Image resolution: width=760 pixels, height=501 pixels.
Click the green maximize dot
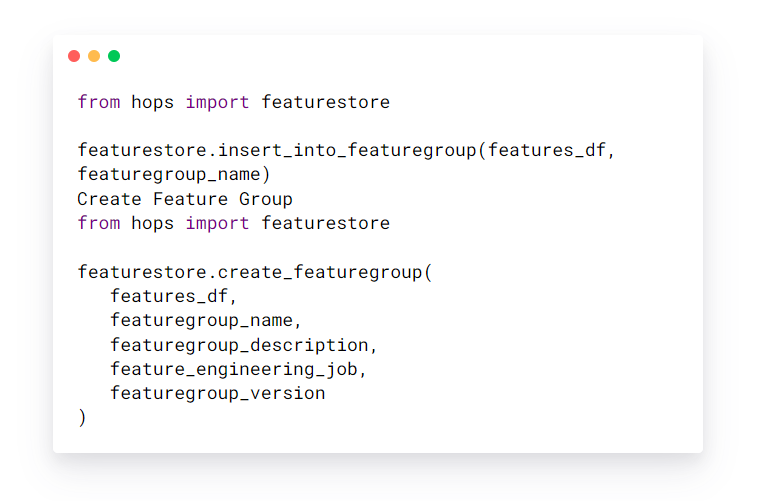pos(114,56)
